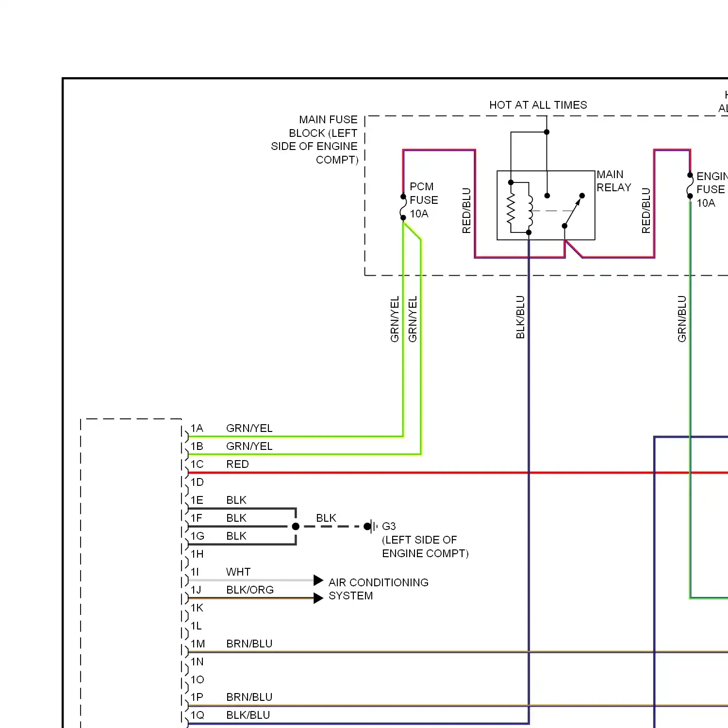Click the PCM fuse symbol
This screenshot has width=728, height=728.
[403, 207]
